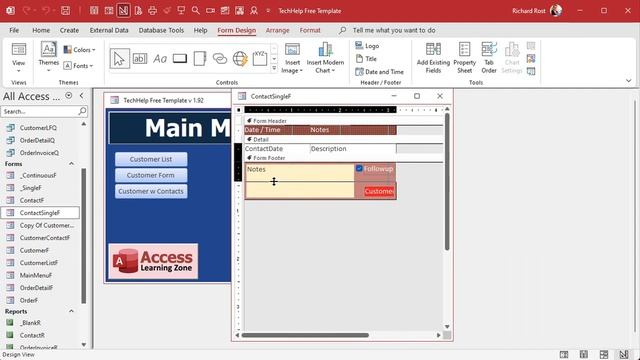This screenshot has height=360, width=640.
Task: Click the Tell me lightbulb search icon
Action: coord(342,30)
